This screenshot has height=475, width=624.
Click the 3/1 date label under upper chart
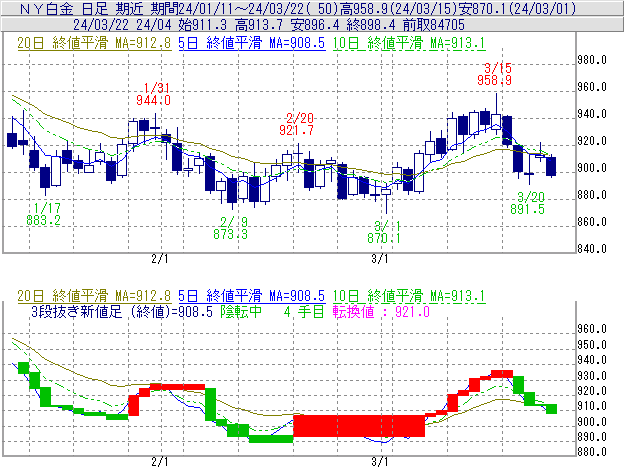(x=380, y=259)
